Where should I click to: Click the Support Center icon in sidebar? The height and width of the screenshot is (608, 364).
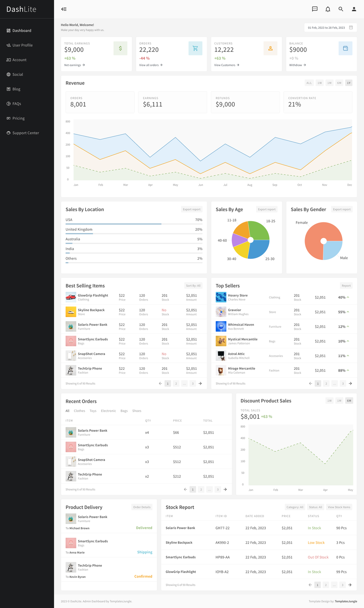(x=8, y=133)
